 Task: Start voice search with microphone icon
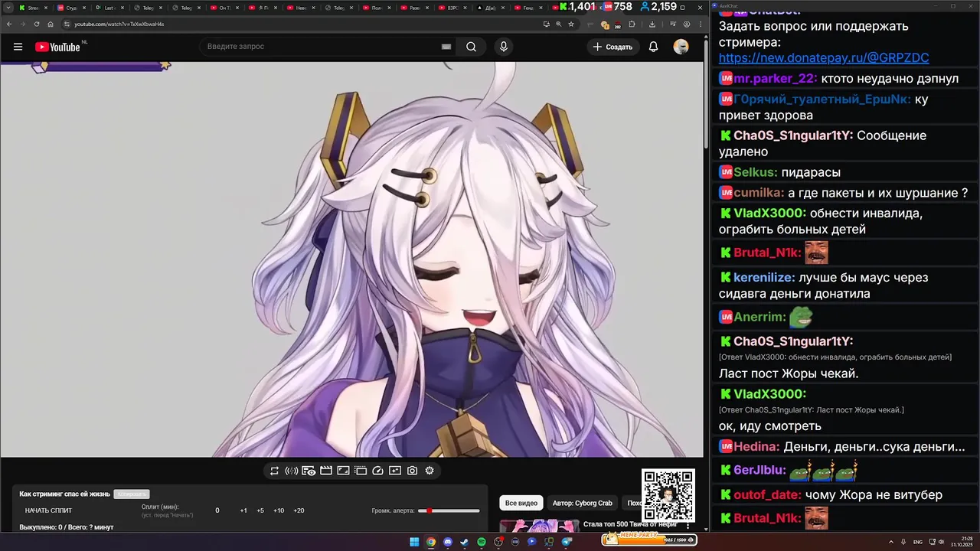click(x=503, y=47)
